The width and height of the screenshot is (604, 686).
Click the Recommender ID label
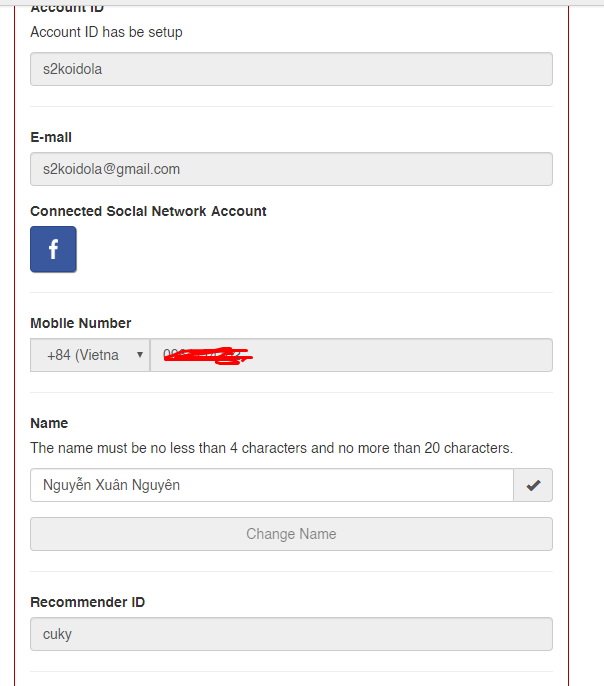pos(87,602)
